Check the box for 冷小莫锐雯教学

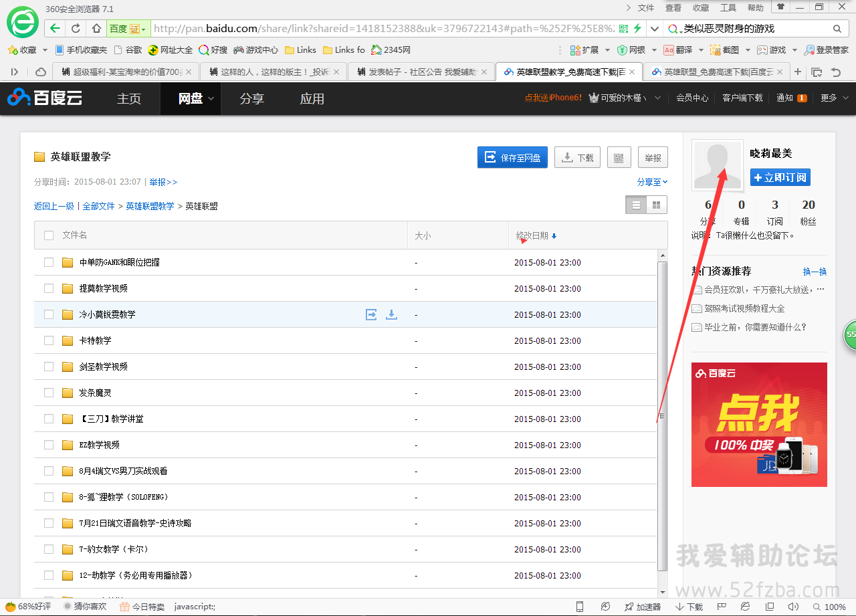click(49, 314)
